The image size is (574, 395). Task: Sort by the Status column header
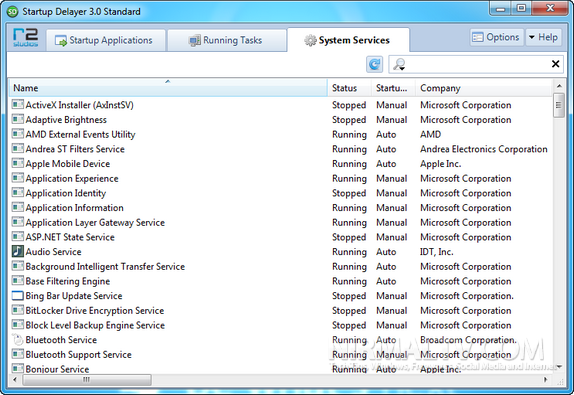click(350, 88)
